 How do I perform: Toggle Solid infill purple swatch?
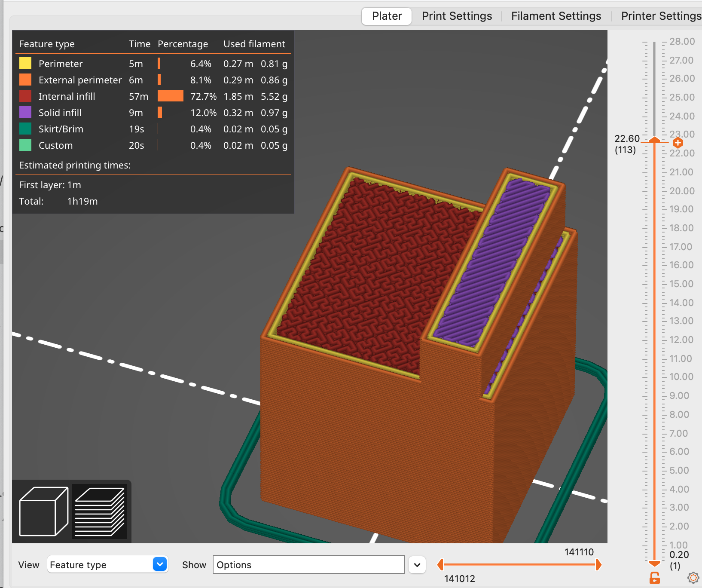point(25,112)
